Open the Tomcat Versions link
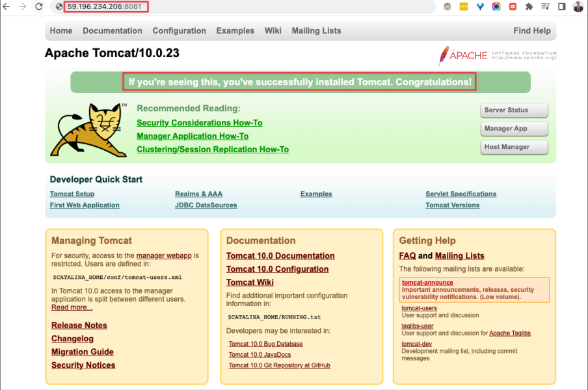The width and height of the screenshot is (588, 390). click(x=452, y=205)
